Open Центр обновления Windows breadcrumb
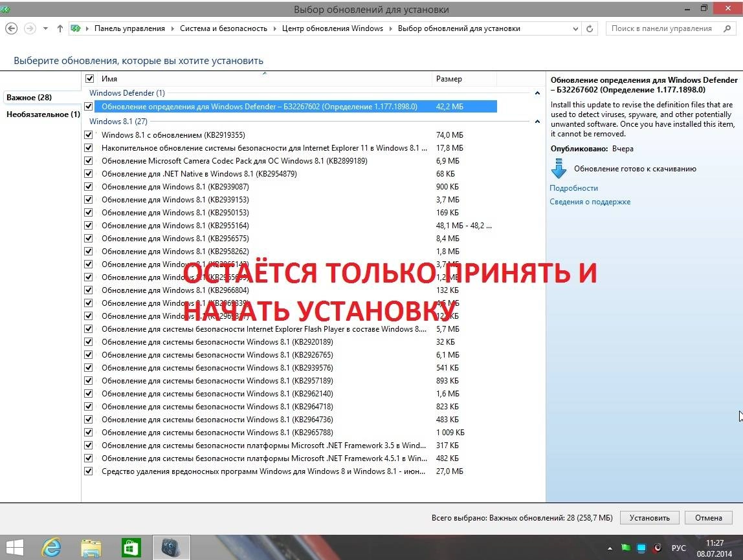743x560 pixels. click(332, 28)
